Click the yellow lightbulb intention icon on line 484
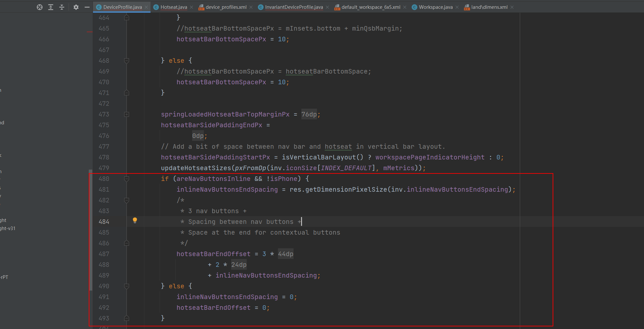The image size is (644, 329). tap(135, 221)
